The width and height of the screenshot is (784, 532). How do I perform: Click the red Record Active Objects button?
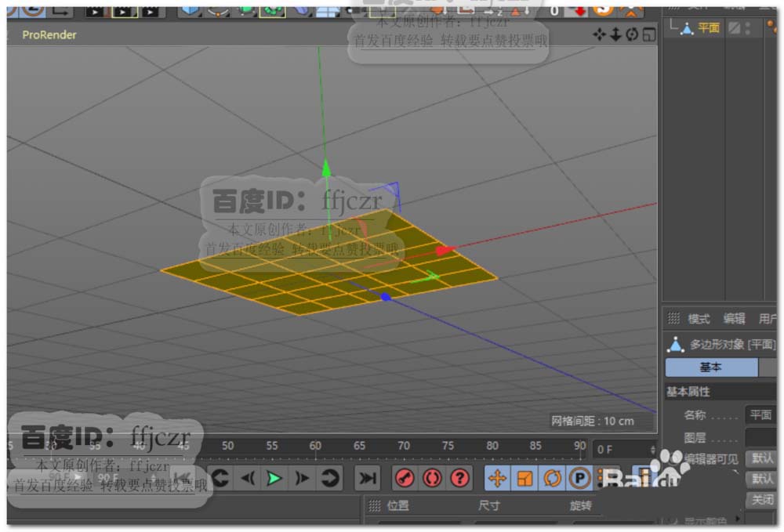tap(405, 479)
